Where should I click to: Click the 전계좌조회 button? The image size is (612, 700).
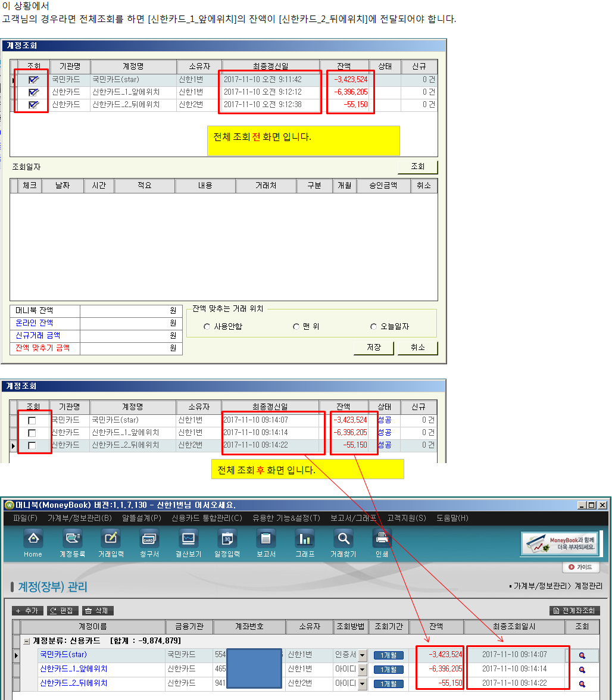click(574, 611)
